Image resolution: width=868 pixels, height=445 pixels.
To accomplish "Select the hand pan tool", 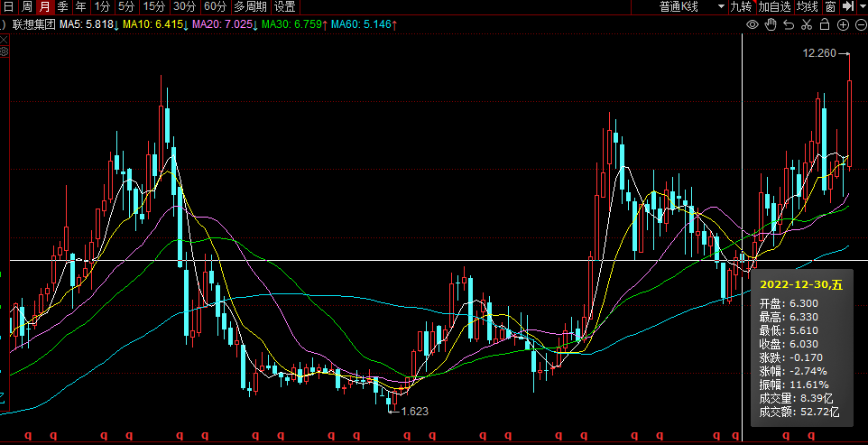I will (x=771, y=24).
